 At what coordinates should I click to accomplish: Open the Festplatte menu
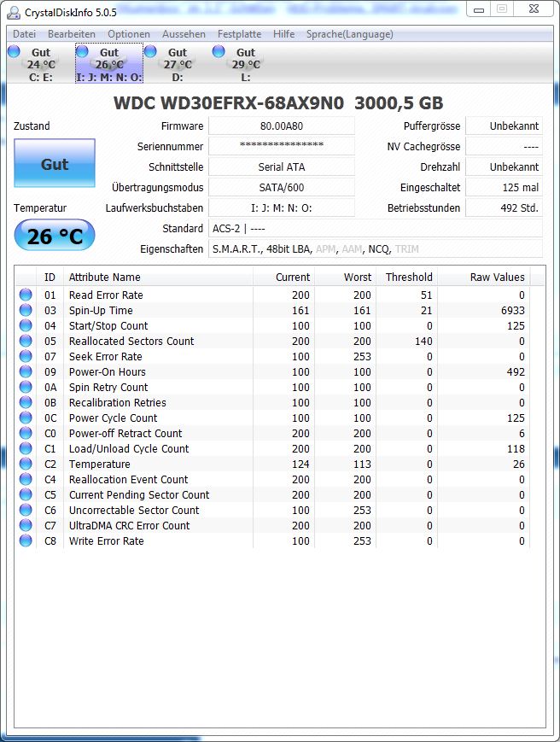coord(239,34)
